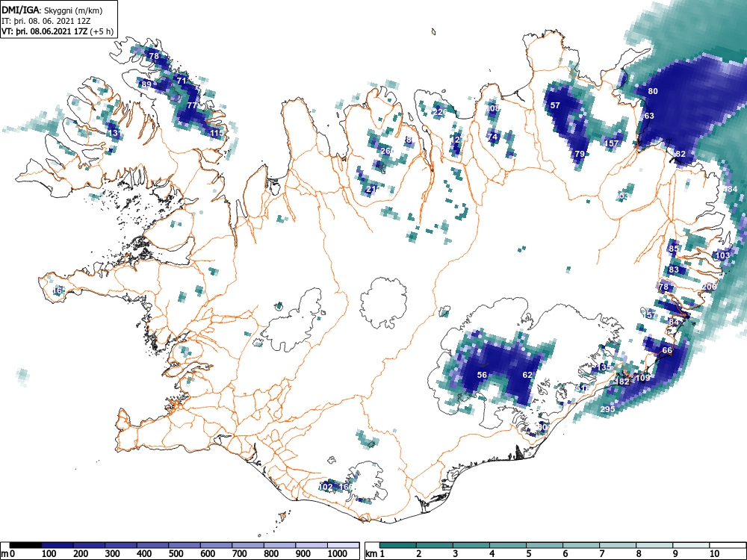747x560 pixels.
Task: Click the visibility value 80 offshore northeast
Action: 653,91
